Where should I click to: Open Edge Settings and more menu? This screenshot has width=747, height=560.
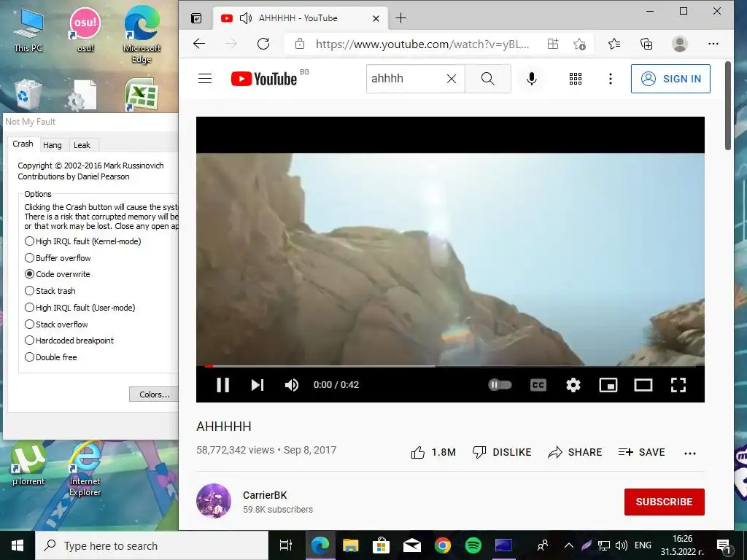tap(713, 44)
